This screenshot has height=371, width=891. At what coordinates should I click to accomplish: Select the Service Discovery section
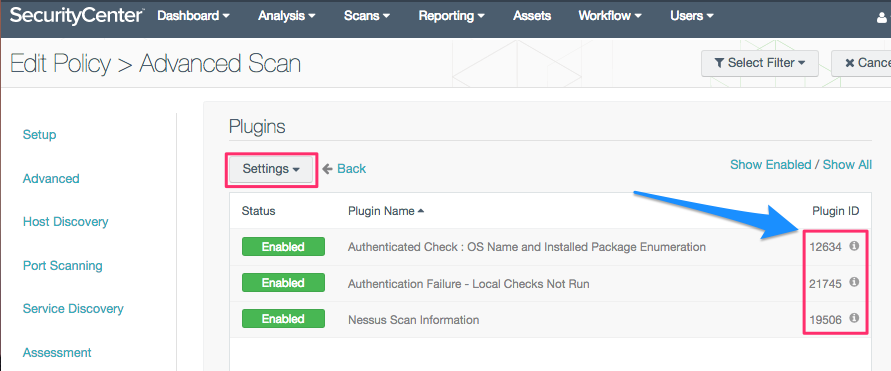tap(73, 309)
